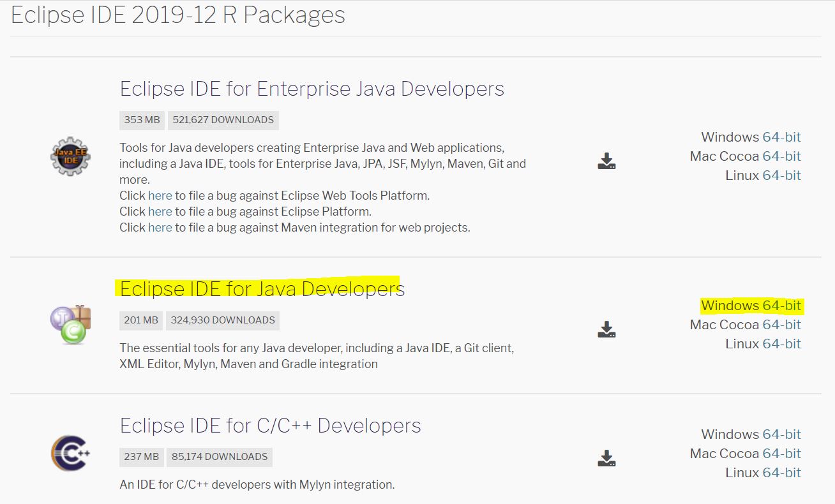Click the Enterprise Java tools description paragraph
The width and height of the screenshot is (835, 504).
[x=322, y=163]
